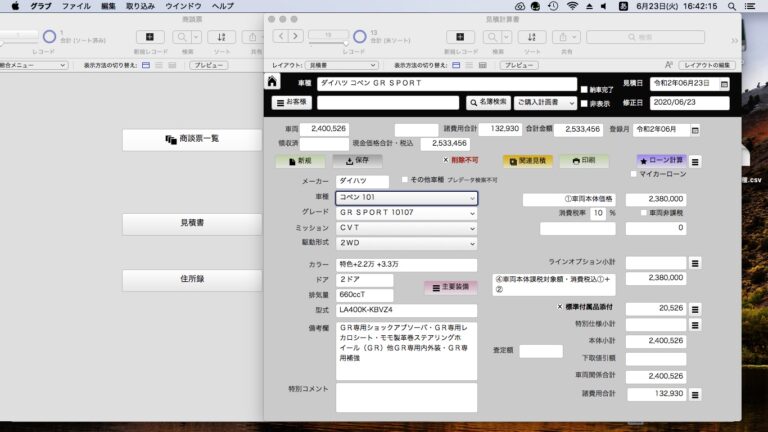Open the list menu beside ローン計算

pos(695,162)
